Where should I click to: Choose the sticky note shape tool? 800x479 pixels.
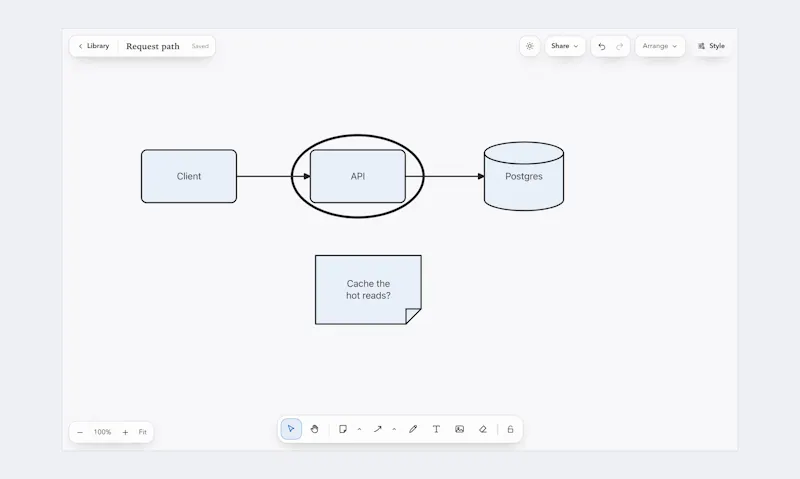pyautogui.click(x=343, y=429)
